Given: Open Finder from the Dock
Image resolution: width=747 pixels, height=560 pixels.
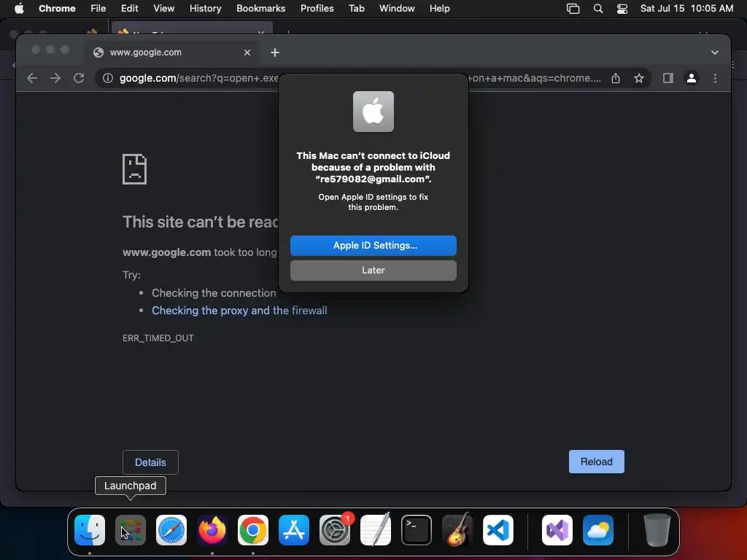Looking at the screenshot, I should coord(90,529).
